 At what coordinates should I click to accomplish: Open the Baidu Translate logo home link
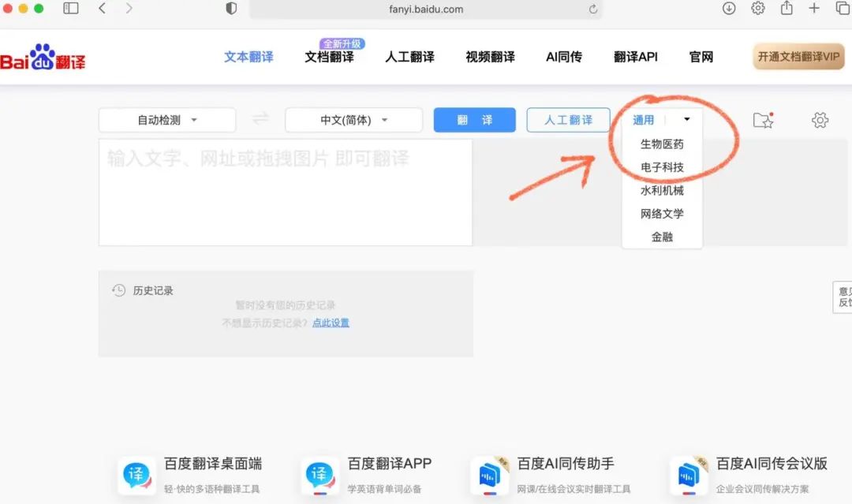[43, 58]
